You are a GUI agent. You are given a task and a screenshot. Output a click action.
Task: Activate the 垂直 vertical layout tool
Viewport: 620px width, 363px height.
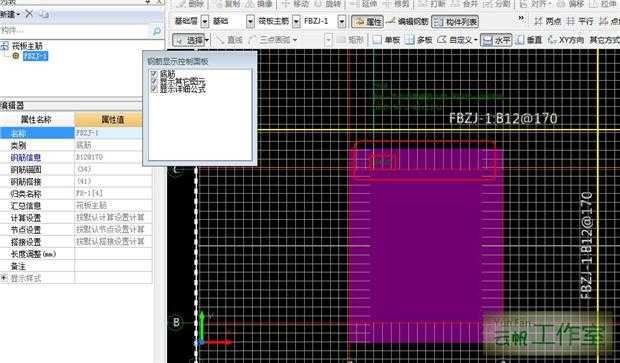pyautogui.click(x=530, y=40)
